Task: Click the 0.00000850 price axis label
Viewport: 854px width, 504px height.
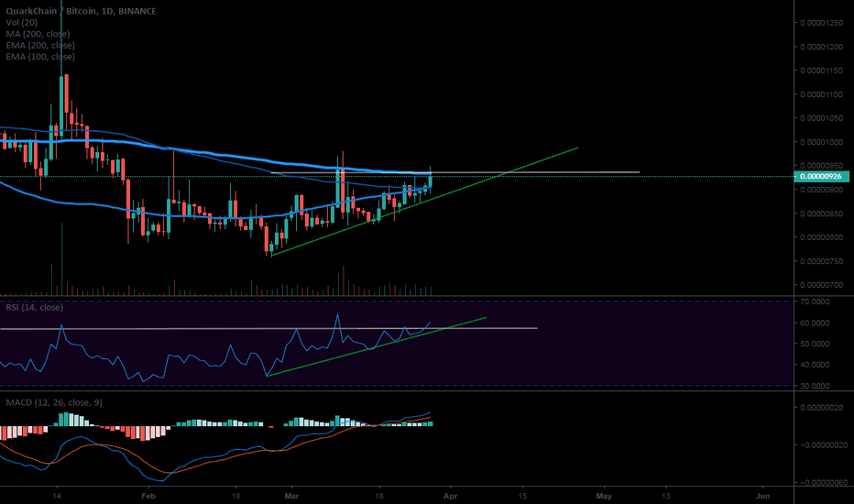Action: pos(821,214)
